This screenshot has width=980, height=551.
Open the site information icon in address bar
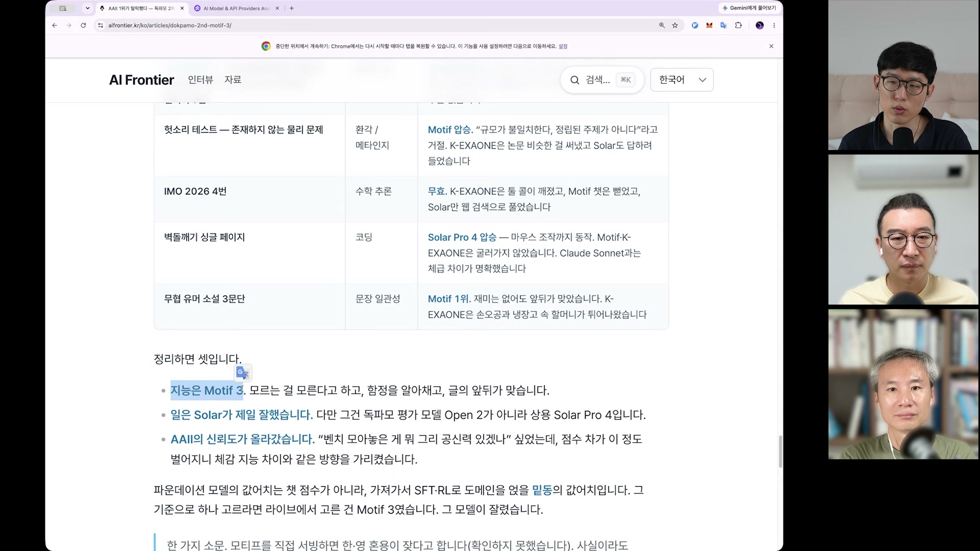(101, 25)
